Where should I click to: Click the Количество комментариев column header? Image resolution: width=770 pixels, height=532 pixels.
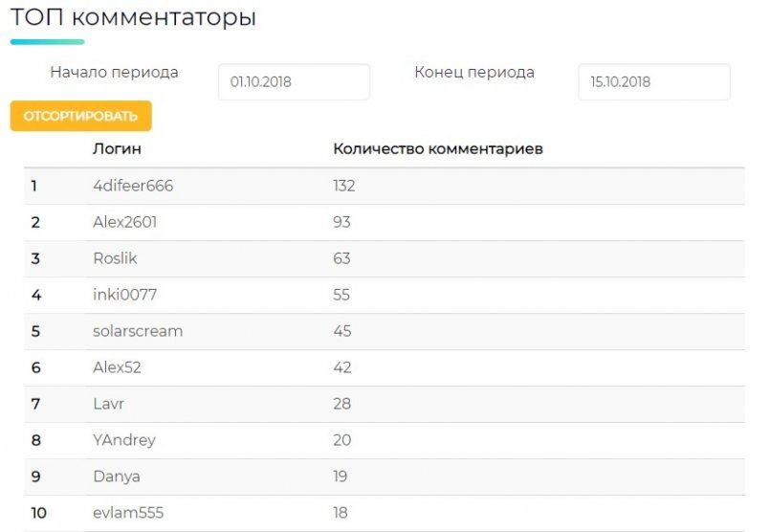click(x=438, y=149)
